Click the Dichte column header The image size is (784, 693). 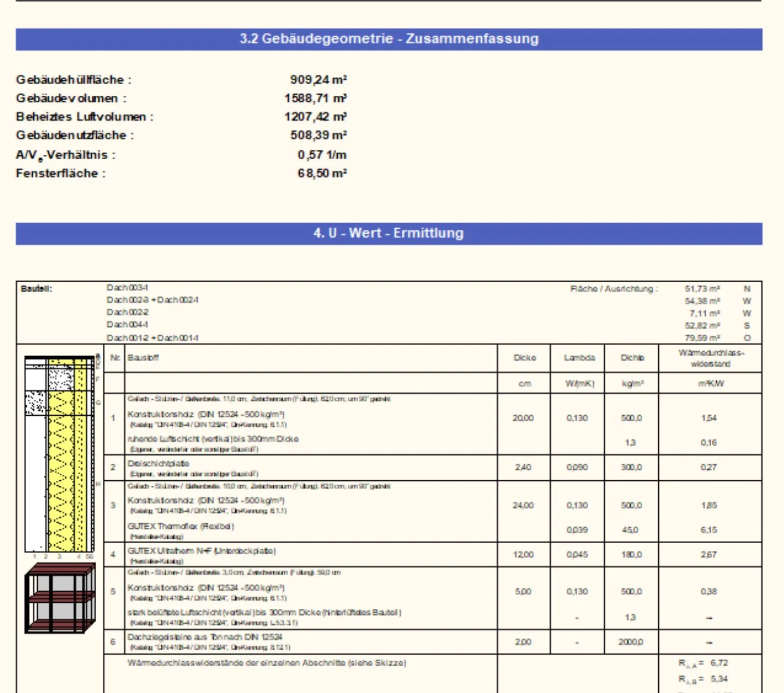point(632,358)
